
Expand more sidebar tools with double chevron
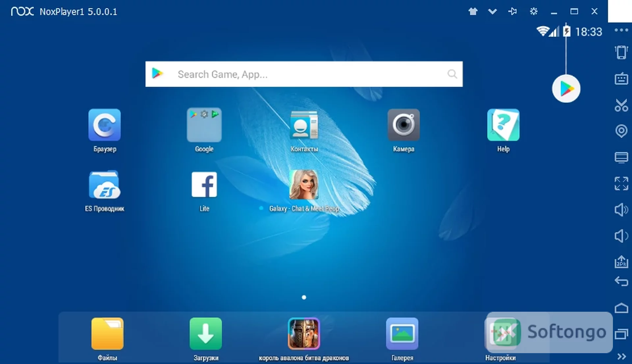click(621, 356)
